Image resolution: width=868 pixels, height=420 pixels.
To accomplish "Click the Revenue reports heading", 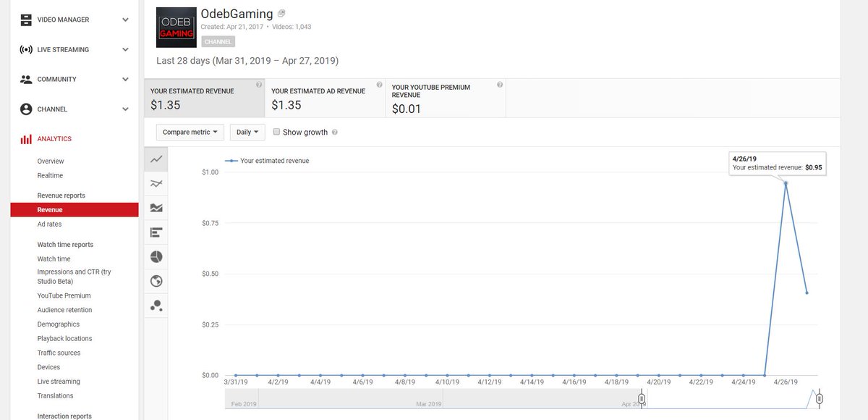I will tap(61, 196).
